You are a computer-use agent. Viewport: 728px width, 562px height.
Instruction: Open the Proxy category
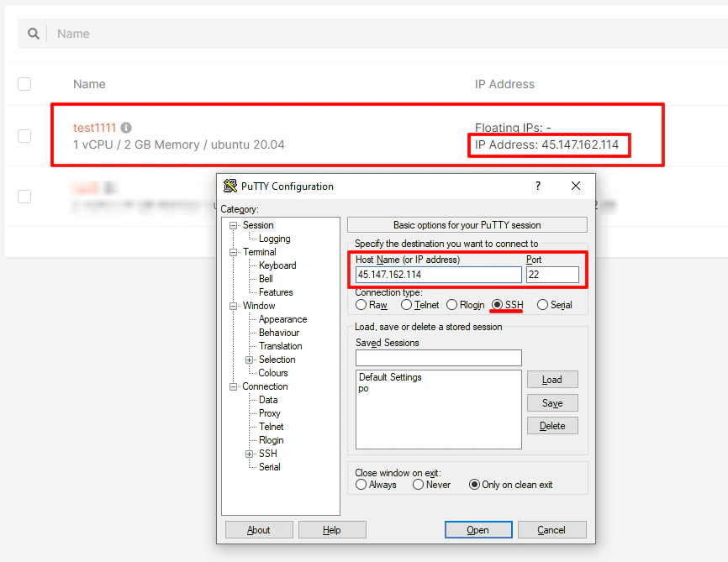tap(269, 413)
